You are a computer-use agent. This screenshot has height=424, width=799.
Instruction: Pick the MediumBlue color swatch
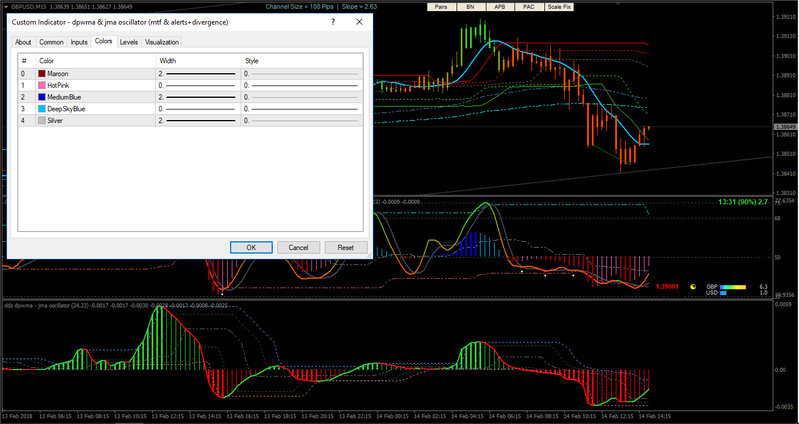(x=42, y=97)
